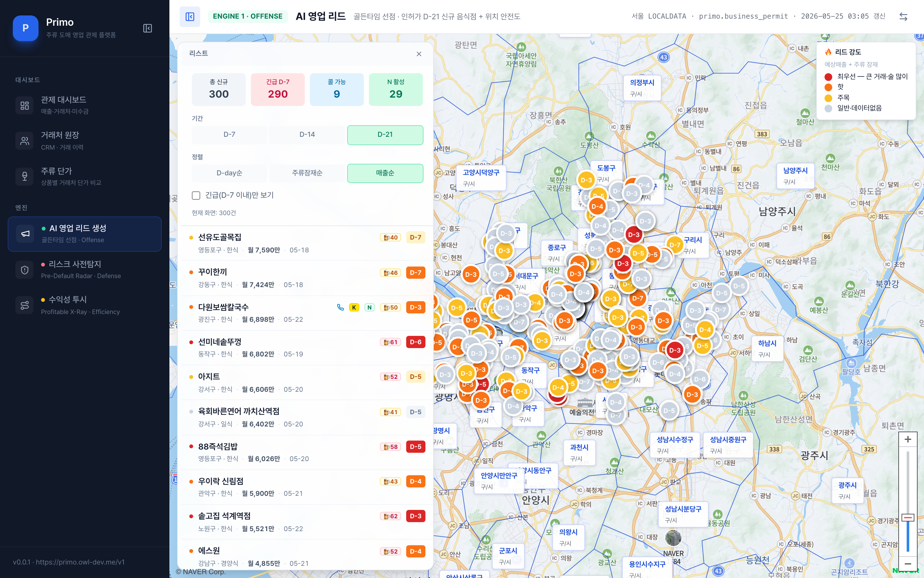Open the 선미네솥뚜껑 lead row
This screenshot has width=924, height=578.
coord(307,347)
